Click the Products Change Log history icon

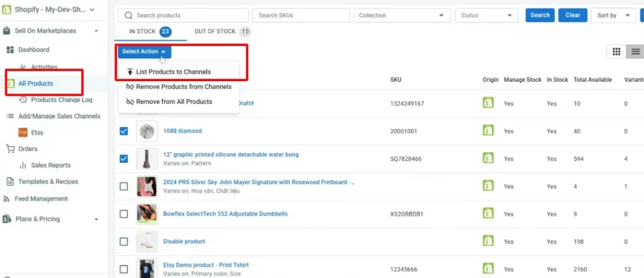click(23, 100)
